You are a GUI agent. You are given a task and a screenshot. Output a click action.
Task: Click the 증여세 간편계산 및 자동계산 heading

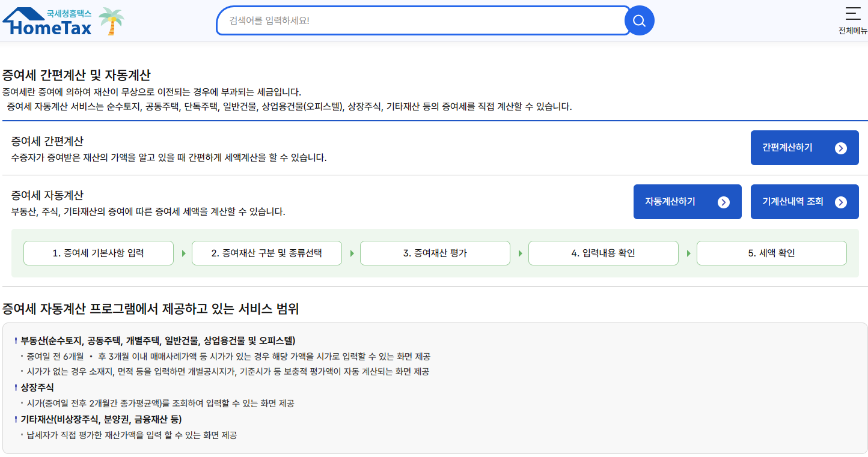(76, 76)
